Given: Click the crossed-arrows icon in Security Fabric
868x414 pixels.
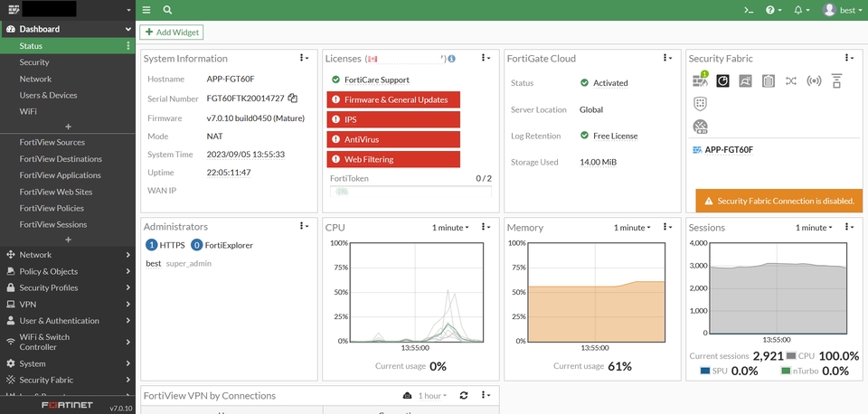Looking at the screenshot, I should click(x=790, y=81).
